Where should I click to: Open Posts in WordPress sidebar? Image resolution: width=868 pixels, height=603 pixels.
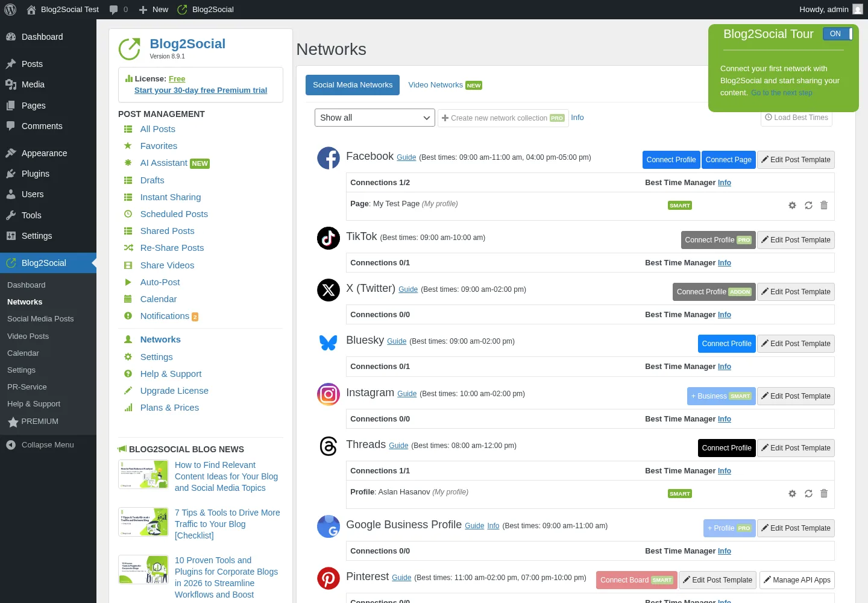32,64
